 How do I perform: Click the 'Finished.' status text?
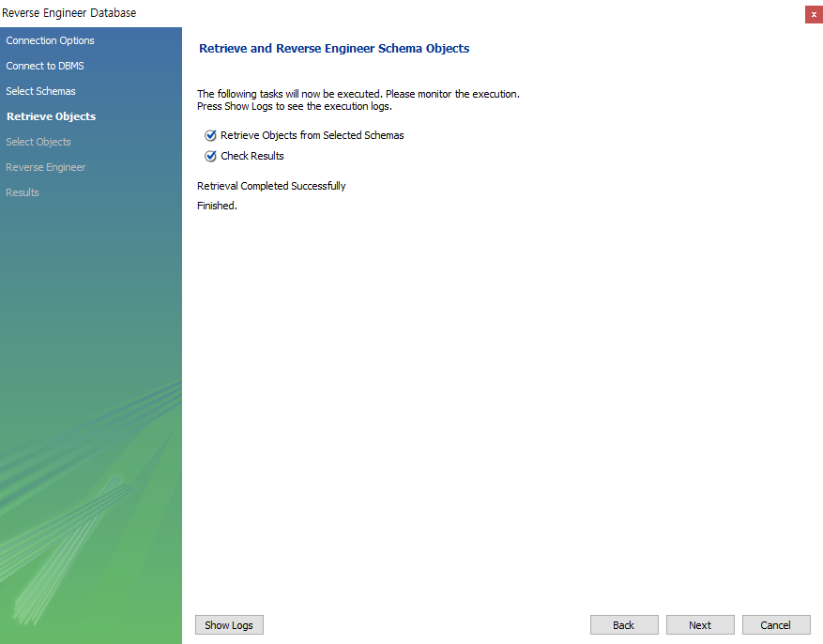(x=218, y=206)
